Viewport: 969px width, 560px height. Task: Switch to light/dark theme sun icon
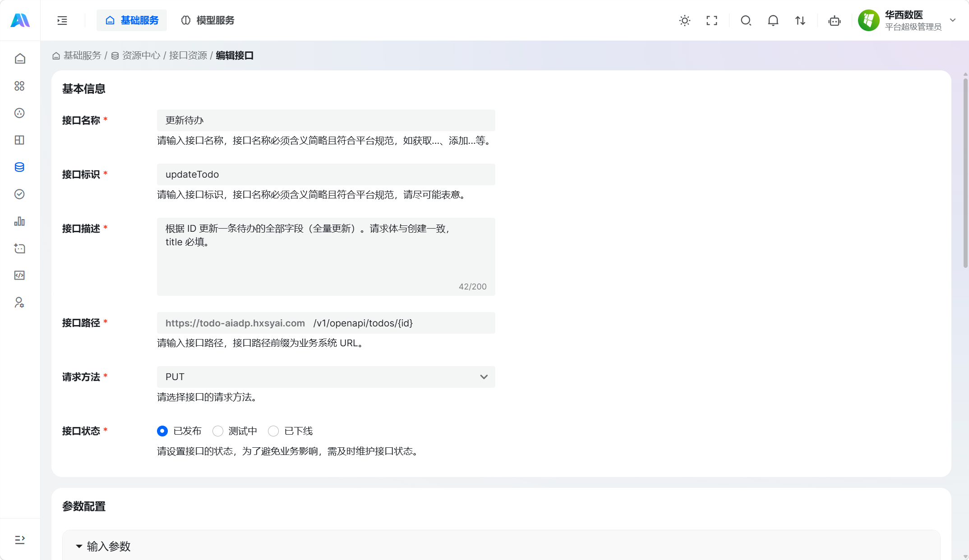685,20
